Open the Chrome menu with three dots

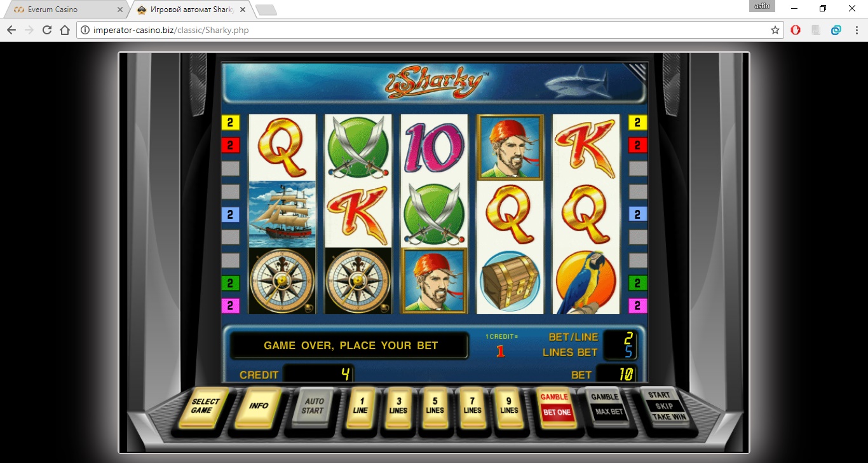(855, 30)
